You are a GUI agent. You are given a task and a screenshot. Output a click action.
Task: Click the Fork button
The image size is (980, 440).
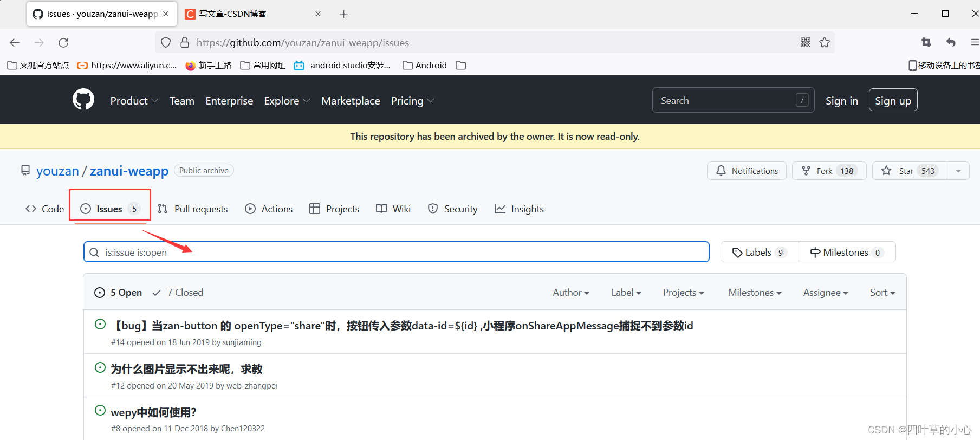pyautogui.click(x=829, y=171)
